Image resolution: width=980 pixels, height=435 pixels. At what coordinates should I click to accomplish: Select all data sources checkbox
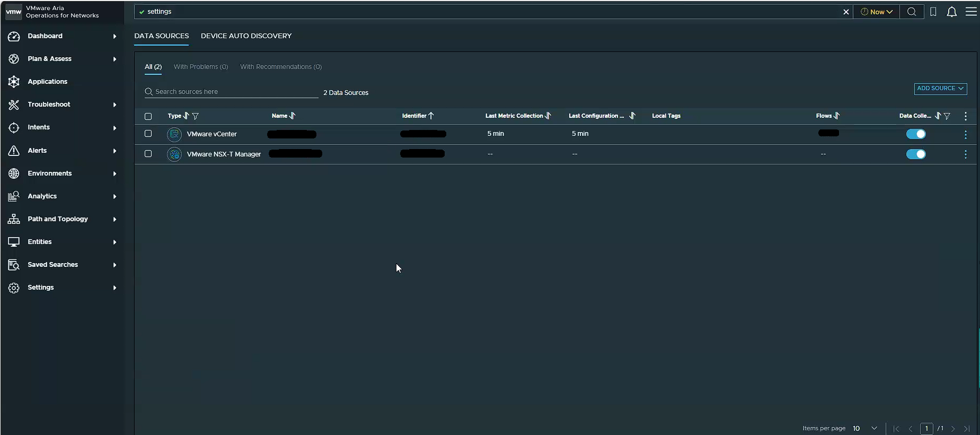click(148, 116)
